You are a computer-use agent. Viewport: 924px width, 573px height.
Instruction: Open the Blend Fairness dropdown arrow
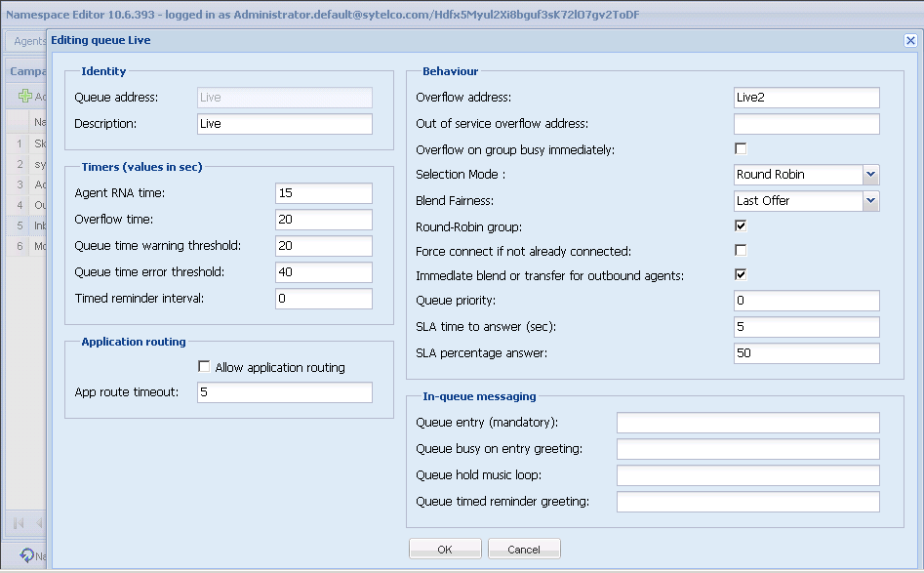[871, 201]
